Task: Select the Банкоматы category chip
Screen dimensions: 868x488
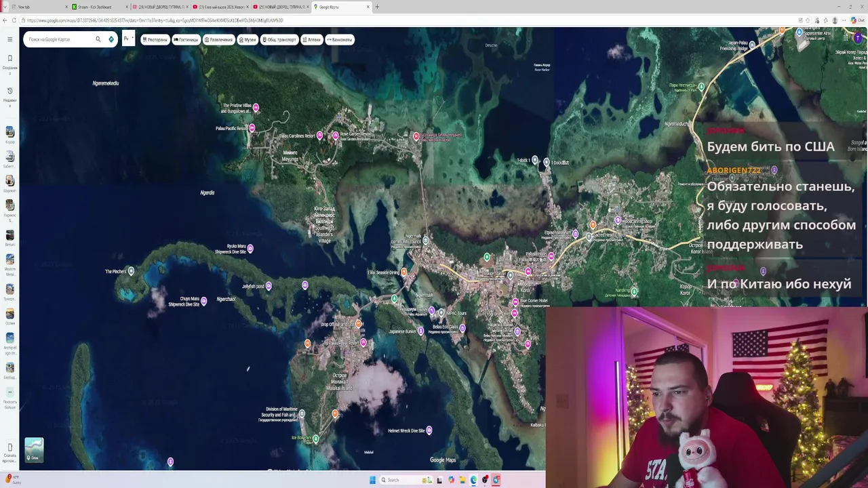Action: point(340,39)
